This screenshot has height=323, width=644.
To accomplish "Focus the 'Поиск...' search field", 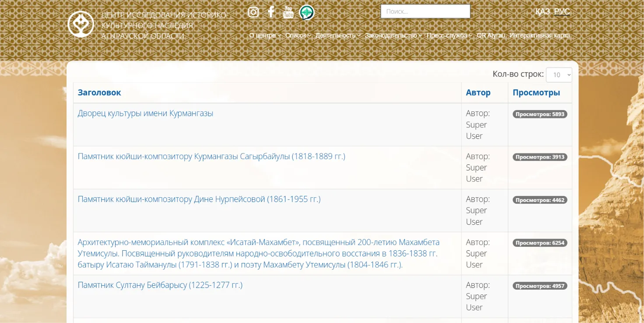I will point(425,11).
